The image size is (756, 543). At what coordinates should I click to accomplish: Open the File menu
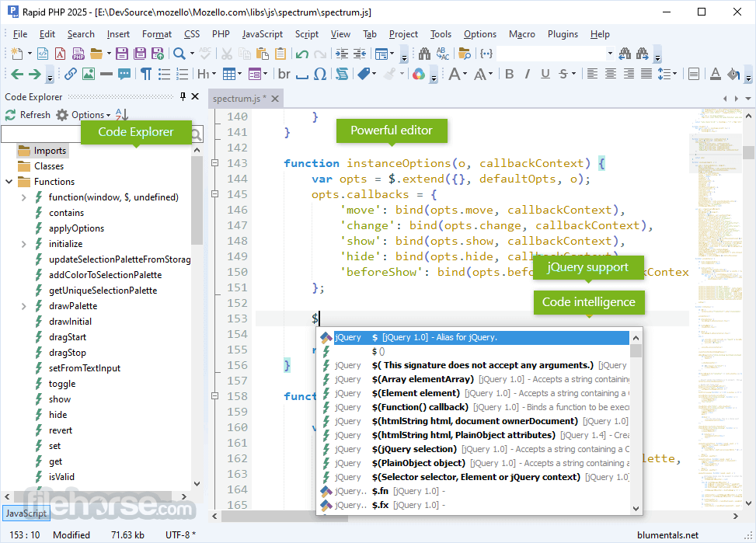(19, 33)
